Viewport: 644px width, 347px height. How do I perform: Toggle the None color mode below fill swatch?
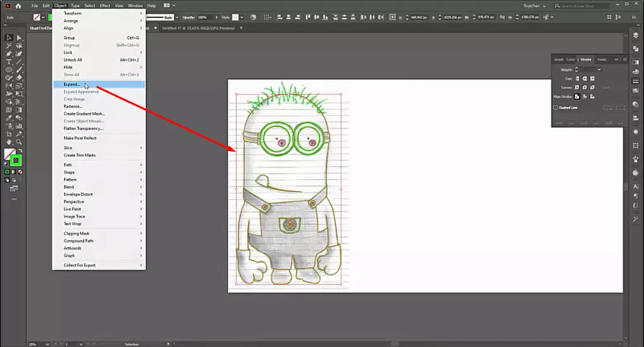(20, 172)
